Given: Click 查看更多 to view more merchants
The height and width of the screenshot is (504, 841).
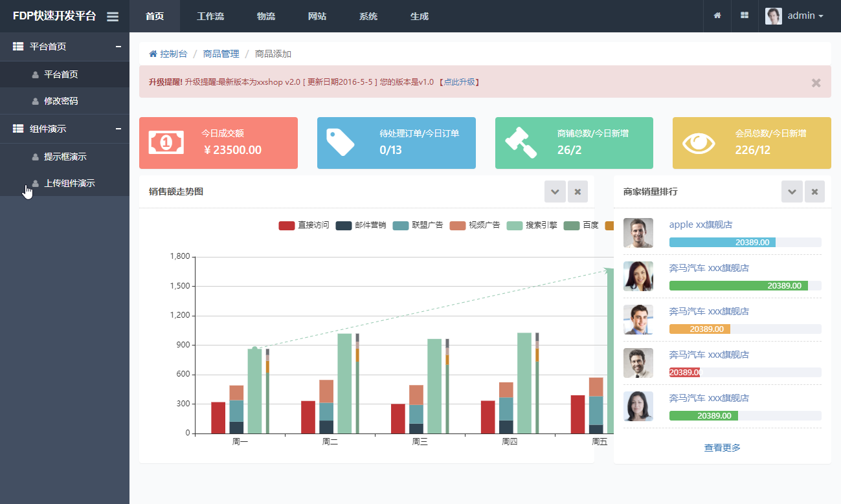Looking at the screenshot, I should point(723,448).
